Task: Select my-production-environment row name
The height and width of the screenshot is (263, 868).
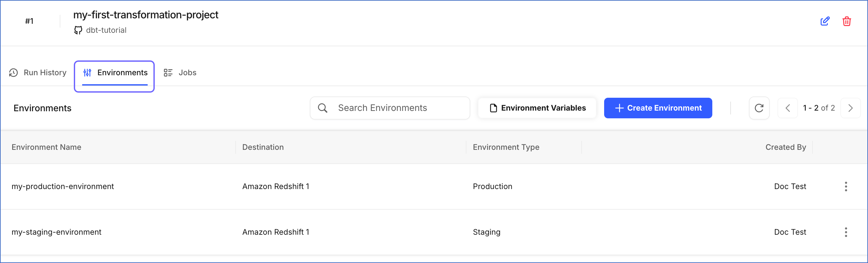Action: click(63, 186)
